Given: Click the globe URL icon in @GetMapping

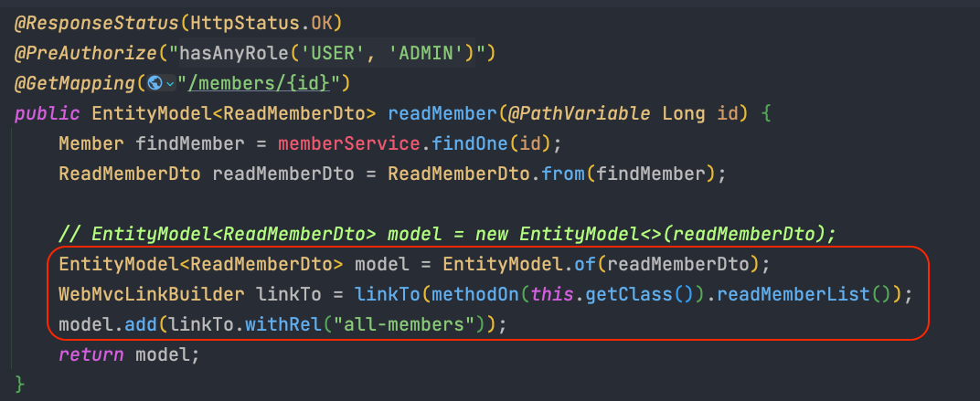Looking at the screenshot, I should pos(155,83).
